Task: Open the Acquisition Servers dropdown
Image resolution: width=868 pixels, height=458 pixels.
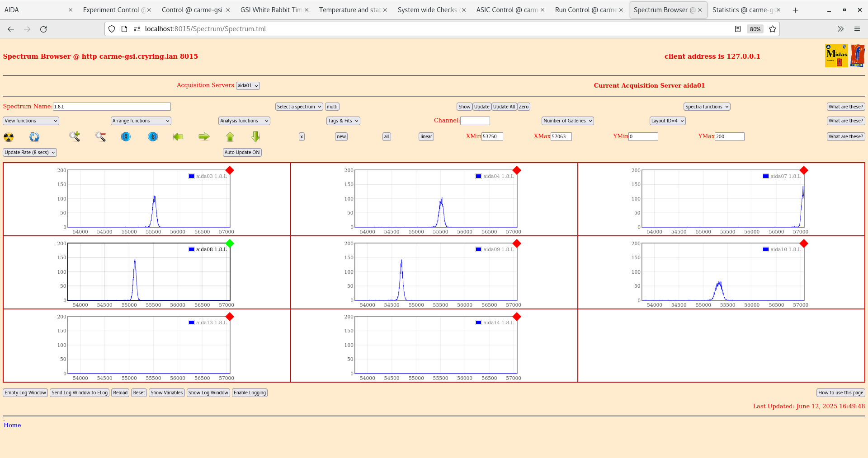Action: 248,85
